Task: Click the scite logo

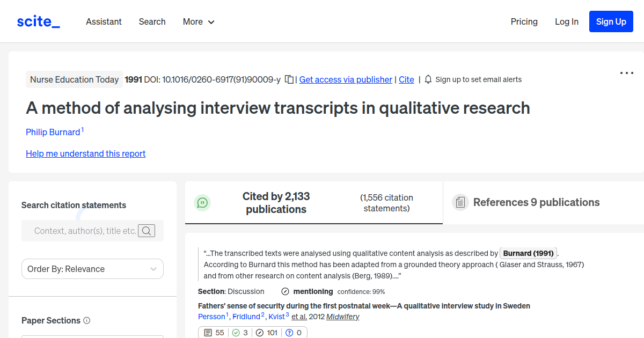Action: tap(38, 21)
